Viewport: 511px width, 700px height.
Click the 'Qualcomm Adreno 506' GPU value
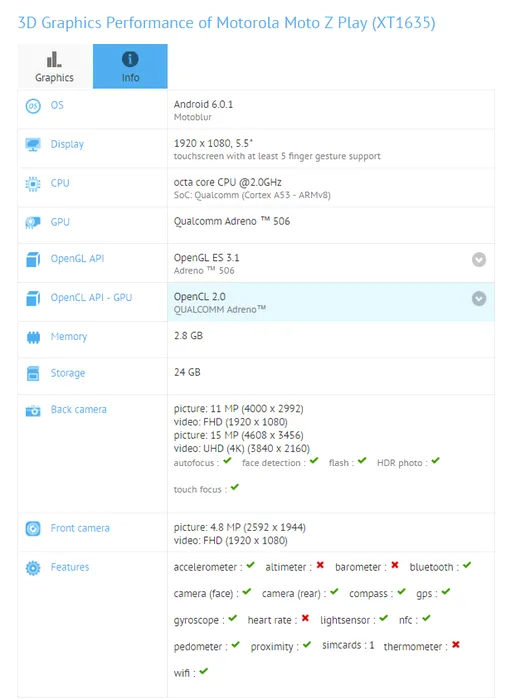tap(232, 221)
